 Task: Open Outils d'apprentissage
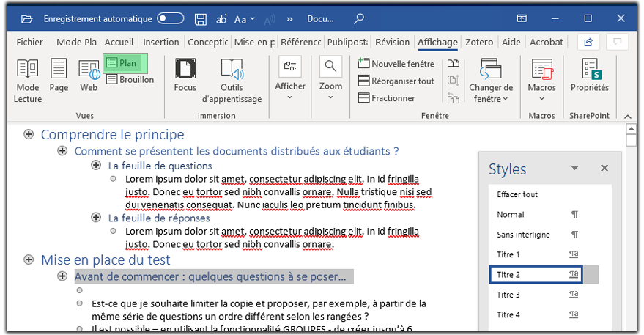232,81
